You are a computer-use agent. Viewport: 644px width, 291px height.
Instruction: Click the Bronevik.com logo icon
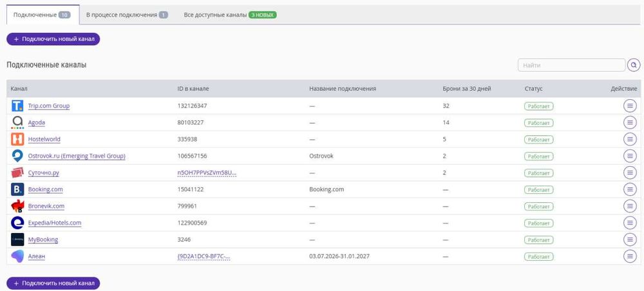coord(17,206)
